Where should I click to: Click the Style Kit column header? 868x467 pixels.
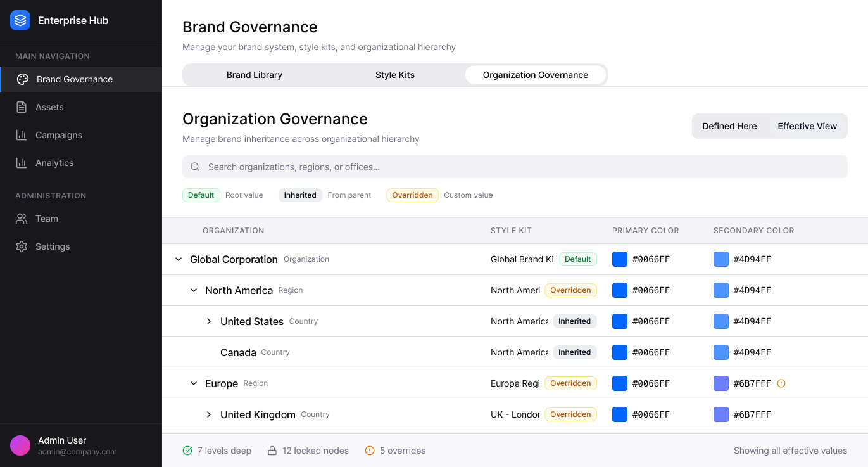[511, 231]
